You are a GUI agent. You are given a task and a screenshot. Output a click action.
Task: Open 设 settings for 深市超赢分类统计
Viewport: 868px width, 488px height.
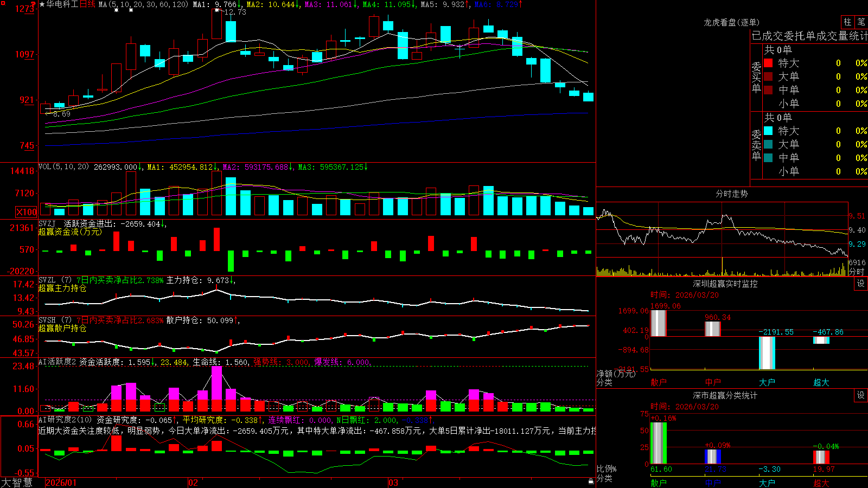point(861,395)
